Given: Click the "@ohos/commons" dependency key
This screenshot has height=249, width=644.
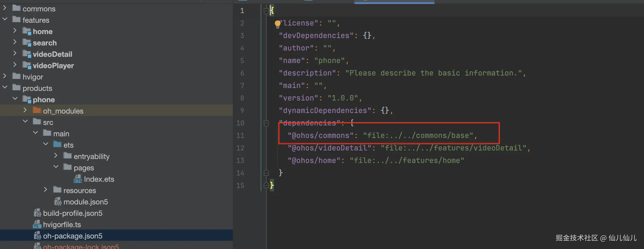Looking at the screenshot, I should [x=321, y=135].
